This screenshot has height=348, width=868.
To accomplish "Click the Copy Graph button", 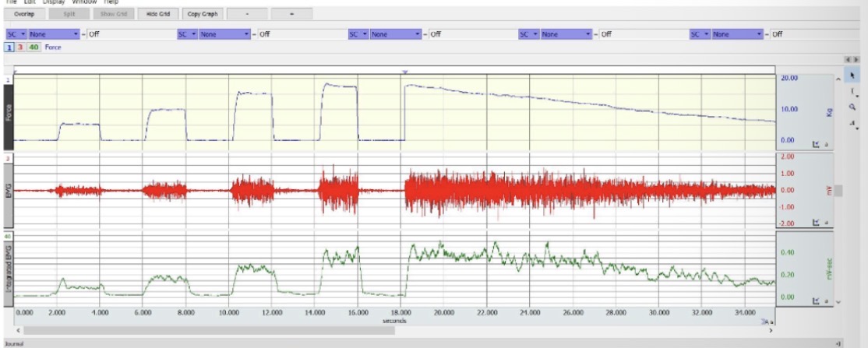I will 203,14.
